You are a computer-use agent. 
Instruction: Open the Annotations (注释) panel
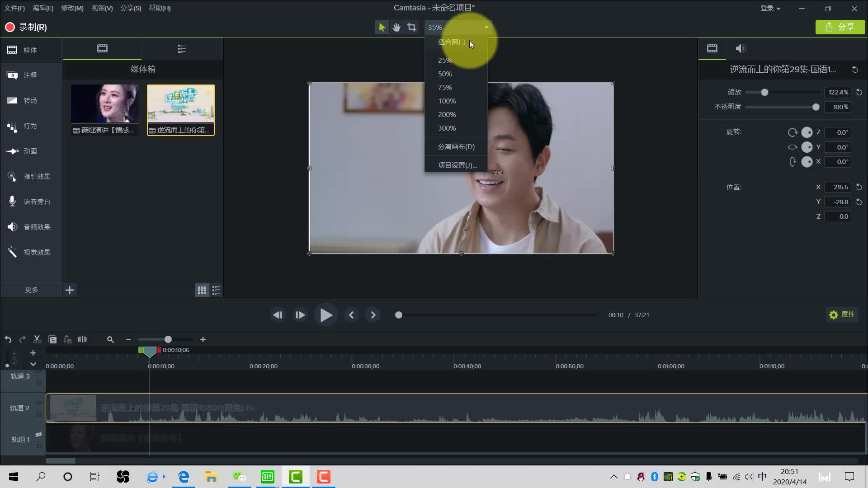pos(30,75)
